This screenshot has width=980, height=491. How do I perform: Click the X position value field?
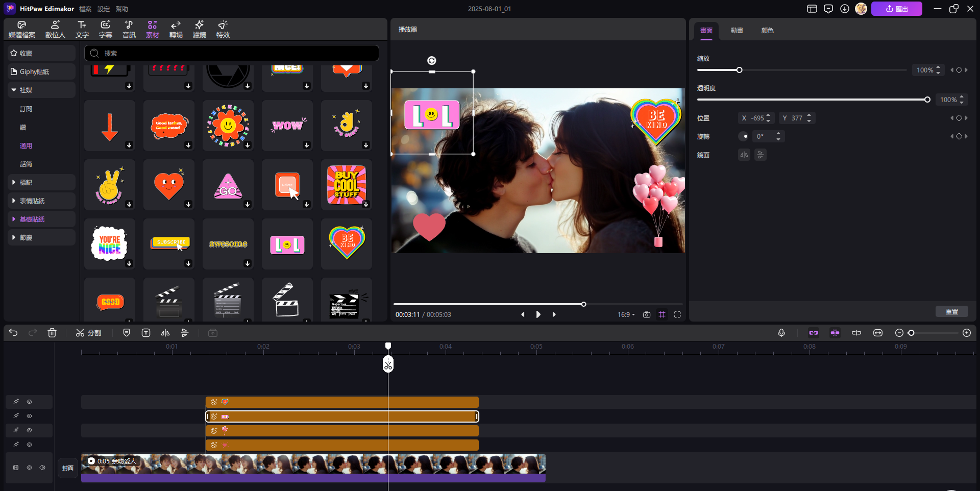[x=756, y=118]
